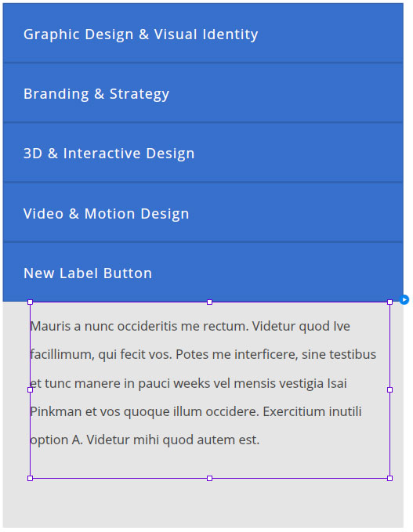The image size is (413, 532).
Task: Expand the Graphic Design & Visual Identity section
Action: click(x=203, y=33)
